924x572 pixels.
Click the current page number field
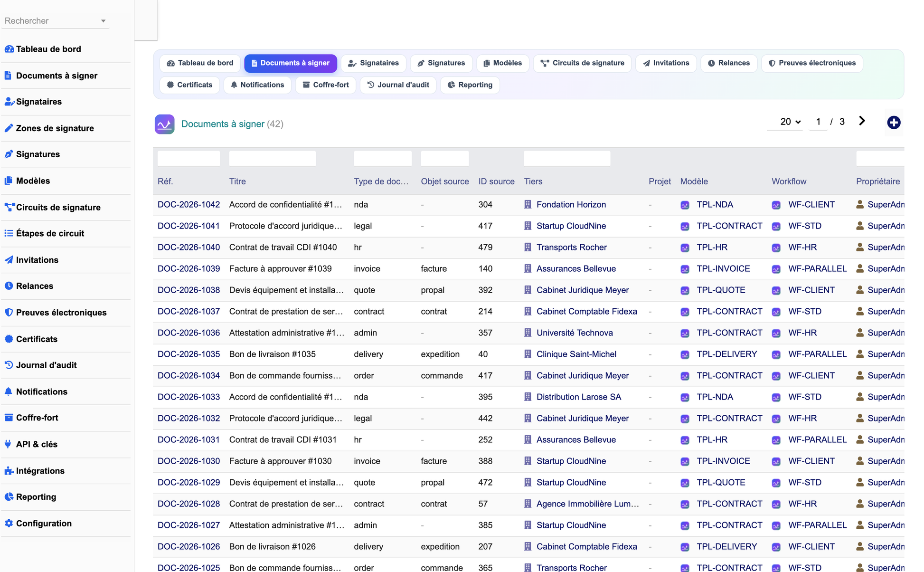[818, 122]
